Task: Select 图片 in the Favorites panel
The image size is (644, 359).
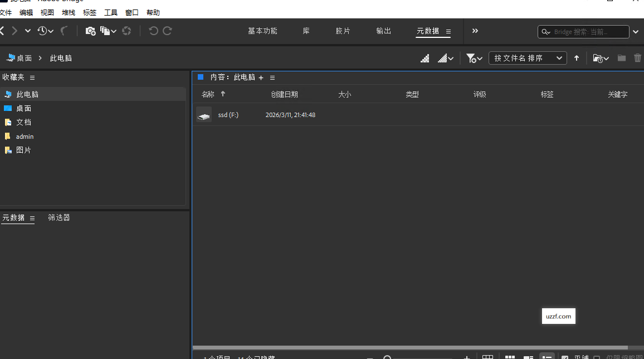Action: 23,150
